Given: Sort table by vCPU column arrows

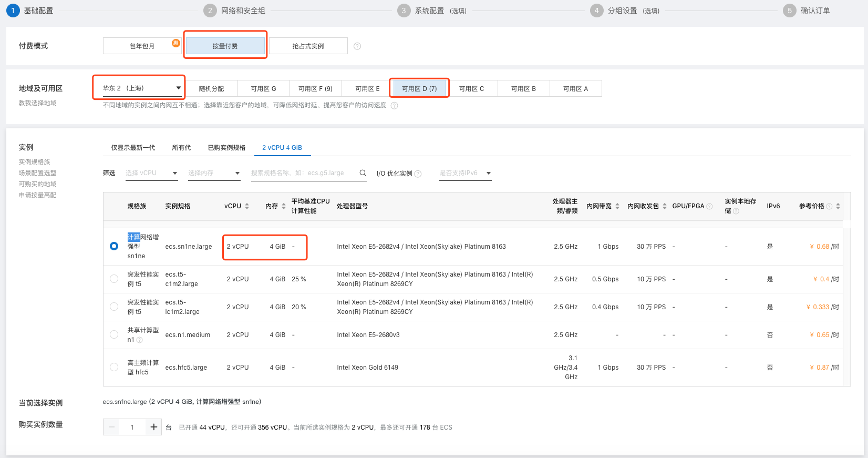Looking at the screenshot, I should (247, 206).
